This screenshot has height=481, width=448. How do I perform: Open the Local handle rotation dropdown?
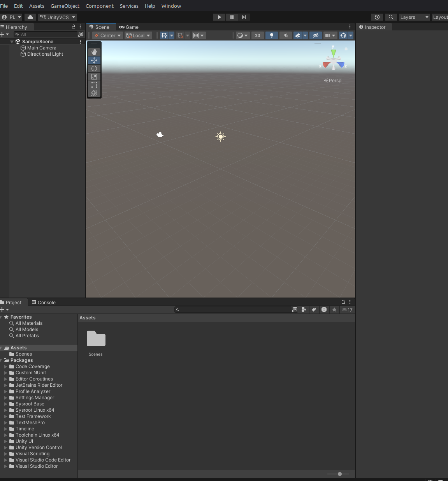tap(138, 35)
